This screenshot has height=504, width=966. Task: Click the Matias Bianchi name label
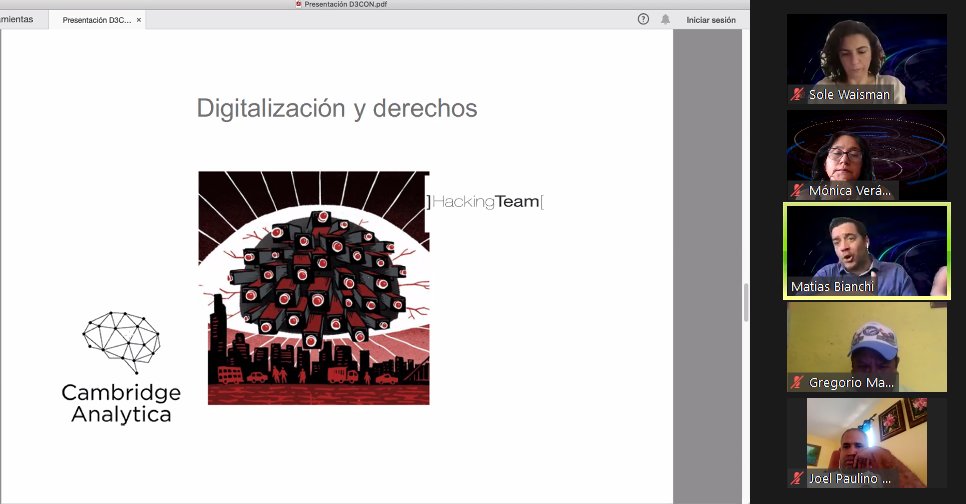click(x=832, y=287)
